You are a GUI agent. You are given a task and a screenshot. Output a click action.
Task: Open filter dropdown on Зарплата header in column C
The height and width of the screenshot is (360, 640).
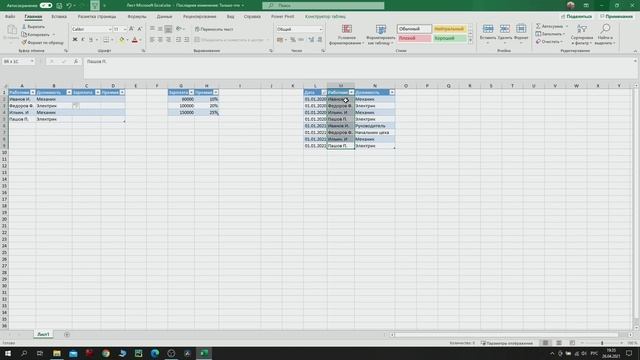tap(98, 92)
